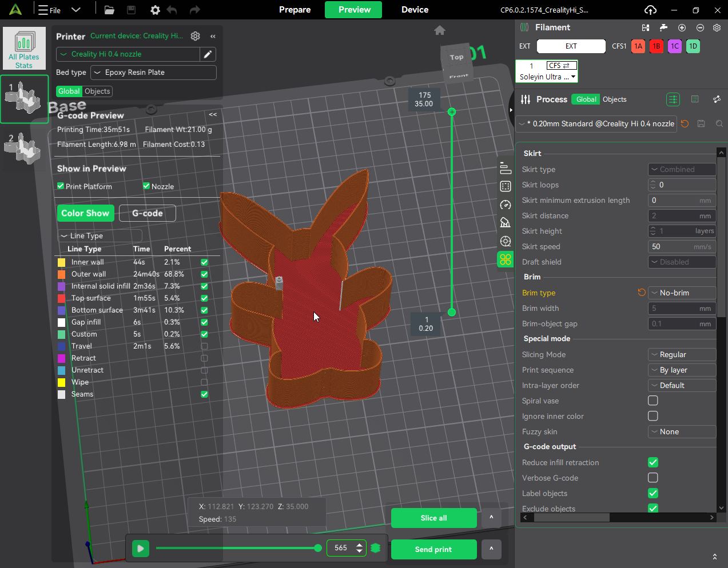Uncheck Reduce infill retraction

(653, 462)
